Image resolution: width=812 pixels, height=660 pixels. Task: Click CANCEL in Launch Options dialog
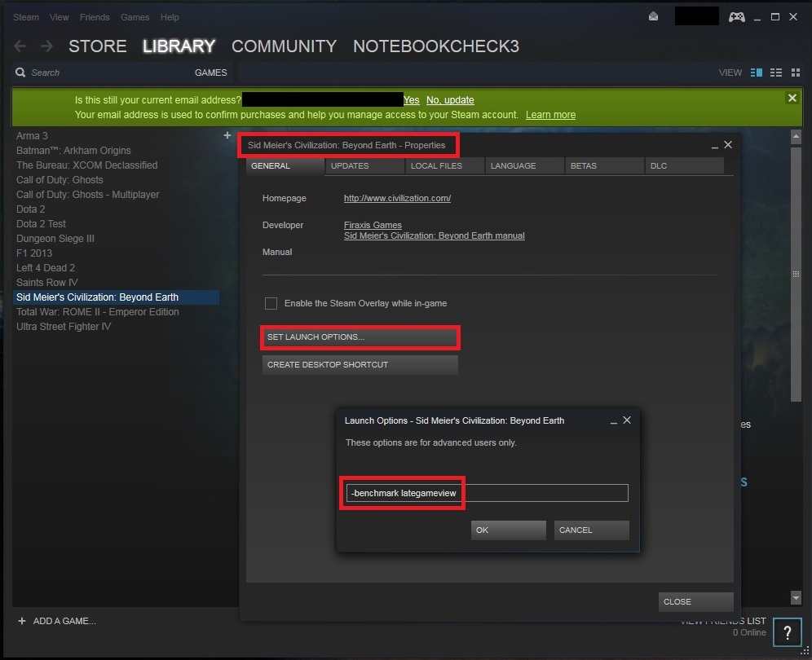[x=591, y=530]
